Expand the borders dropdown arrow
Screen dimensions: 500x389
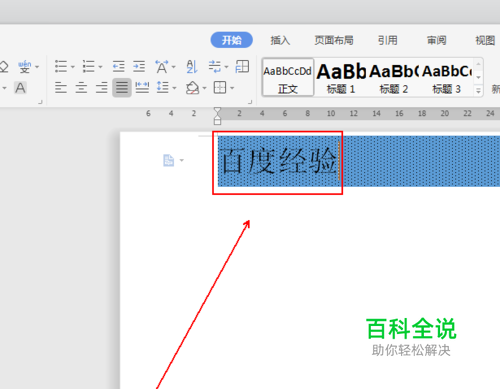click(x=232, y=88)
